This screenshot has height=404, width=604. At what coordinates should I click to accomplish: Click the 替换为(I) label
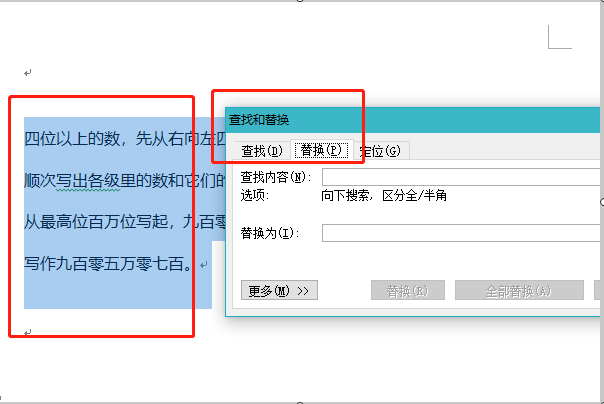[x=270, y=233]
